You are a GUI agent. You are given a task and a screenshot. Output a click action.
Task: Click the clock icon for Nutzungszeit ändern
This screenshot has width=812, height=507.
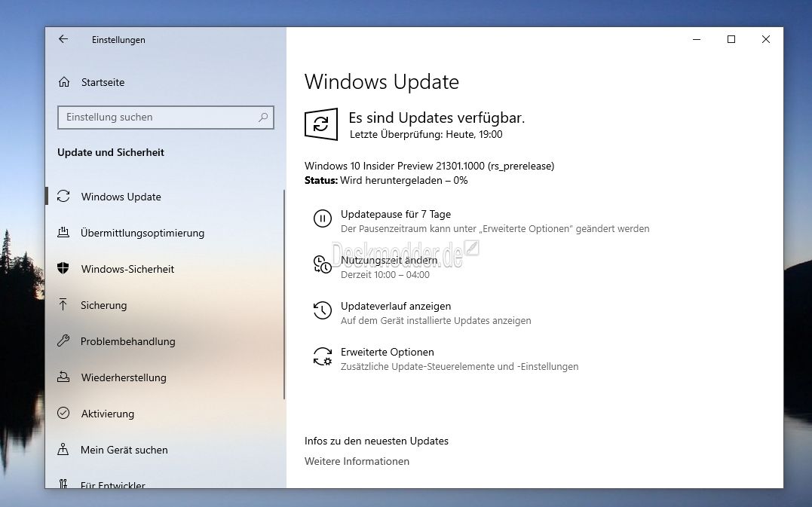(323, 264)
